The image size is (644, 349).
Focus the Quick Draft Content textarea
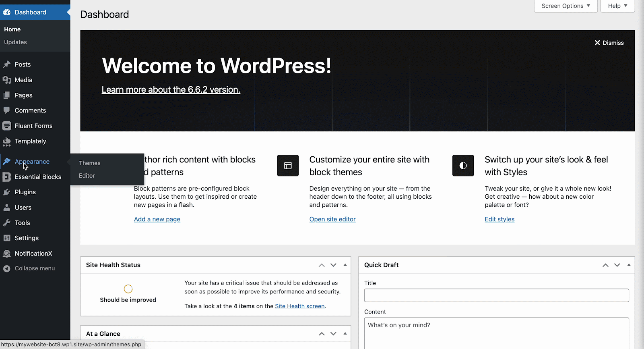click(496, 333)
